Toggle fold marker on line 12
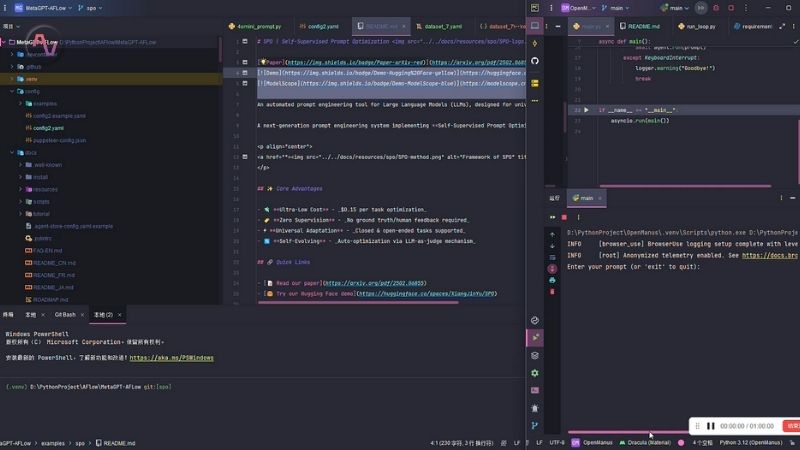This screenshot has width=800, height=450. pyautogui.click(x=245, y=157)
